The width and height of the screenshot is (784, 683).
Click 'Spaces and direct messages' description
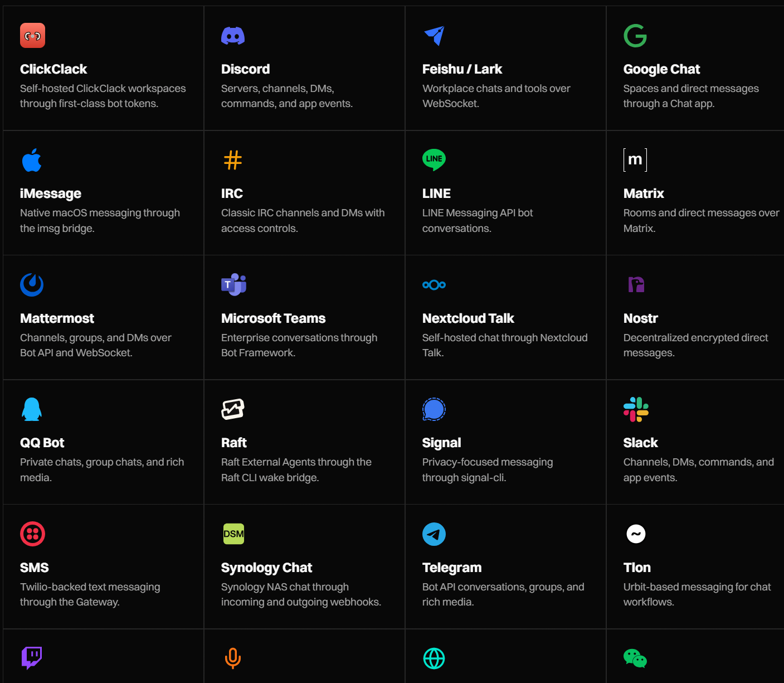click(x=691, y=96)
